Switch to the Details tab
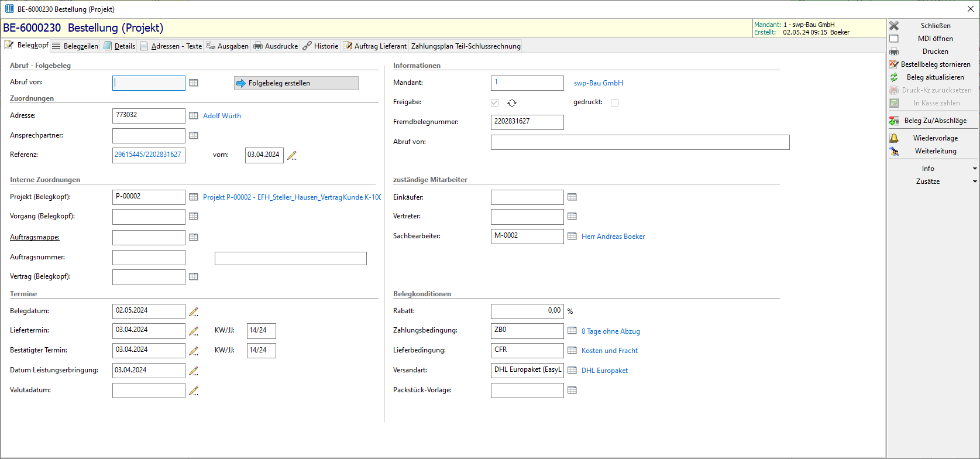This screenshot has height=459, width=980. (119, 46)
